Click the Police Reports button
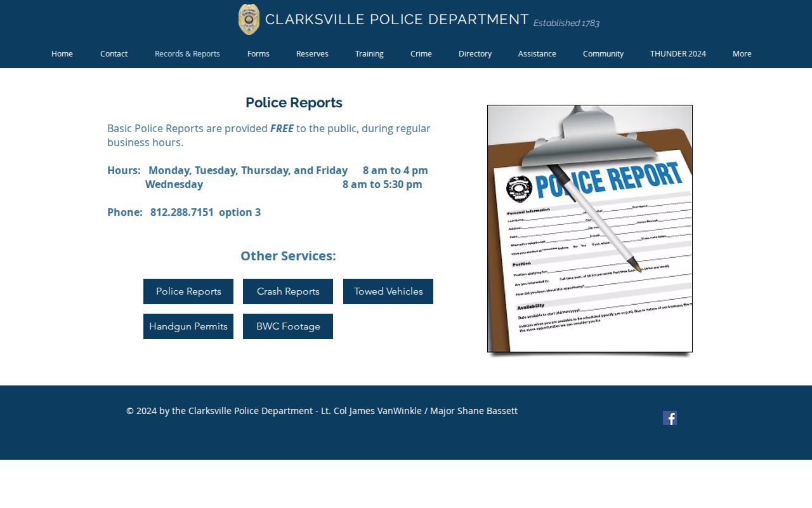This screenshot has height=508, width=812. (188, 291)
